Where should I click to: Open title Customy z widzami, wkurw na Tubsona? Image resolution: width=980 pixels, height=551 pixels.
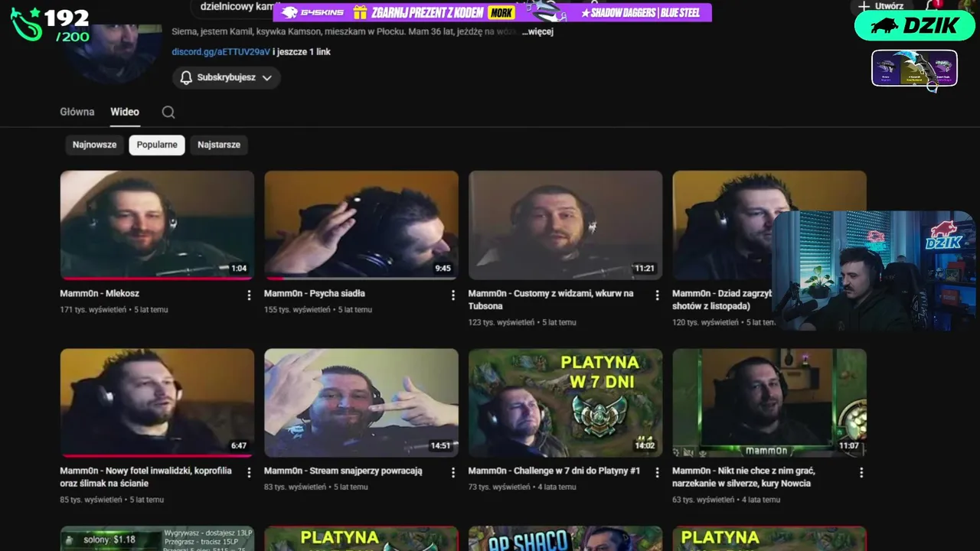551,299
